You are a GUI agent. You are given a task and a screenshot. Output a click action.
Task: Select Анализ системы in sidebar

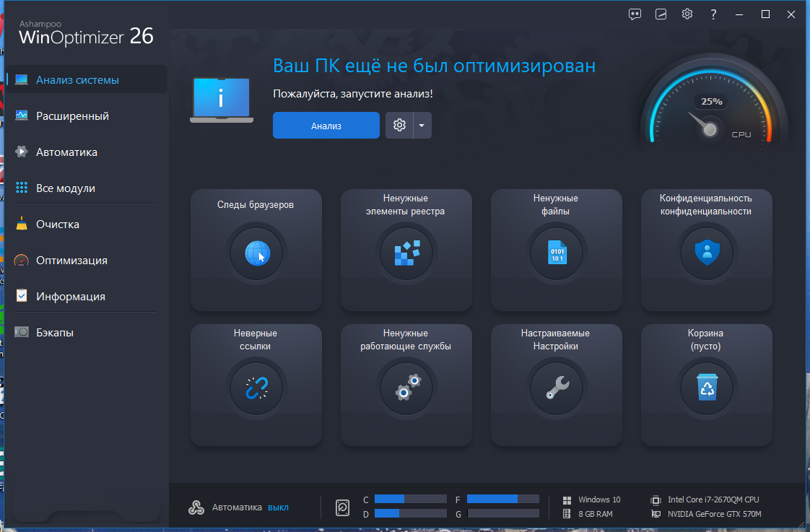click(87, 79)
